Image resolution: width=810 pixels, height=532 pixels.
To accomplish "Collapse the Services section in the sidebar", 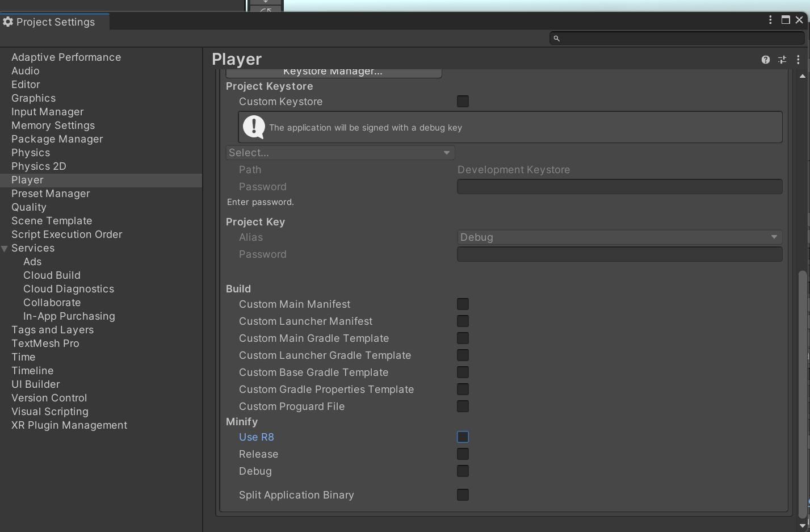I will (5, 248).
